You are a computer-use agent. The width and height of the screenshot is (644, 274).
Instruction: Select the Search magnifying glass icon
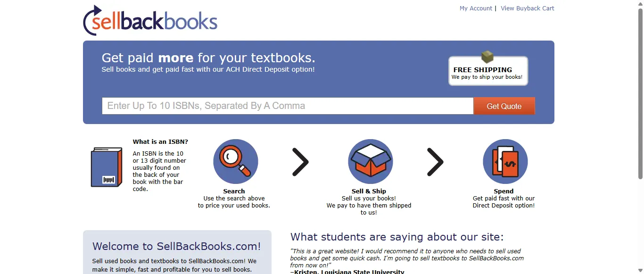pos(235,161)
